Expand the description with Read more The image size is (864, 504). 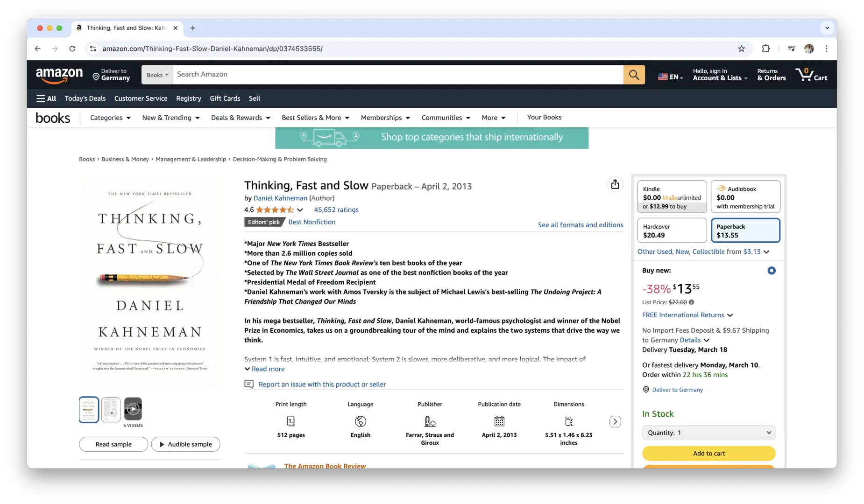264,369
